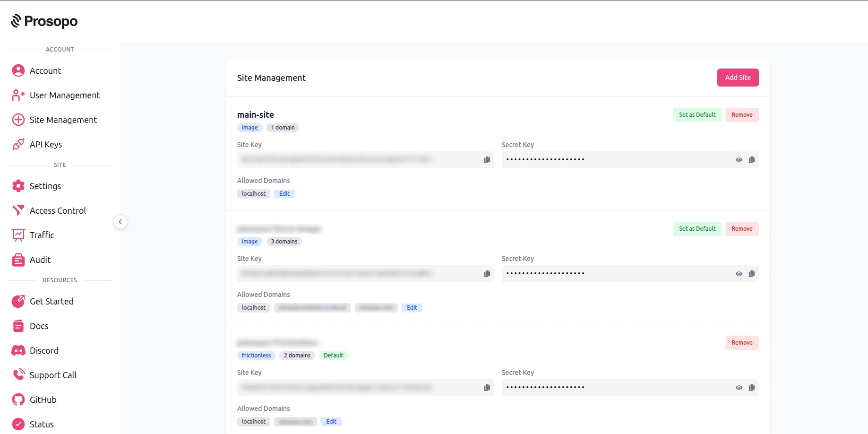Click the "2 domains" badge
Screen dimensions: 868x434
(297, 356)
